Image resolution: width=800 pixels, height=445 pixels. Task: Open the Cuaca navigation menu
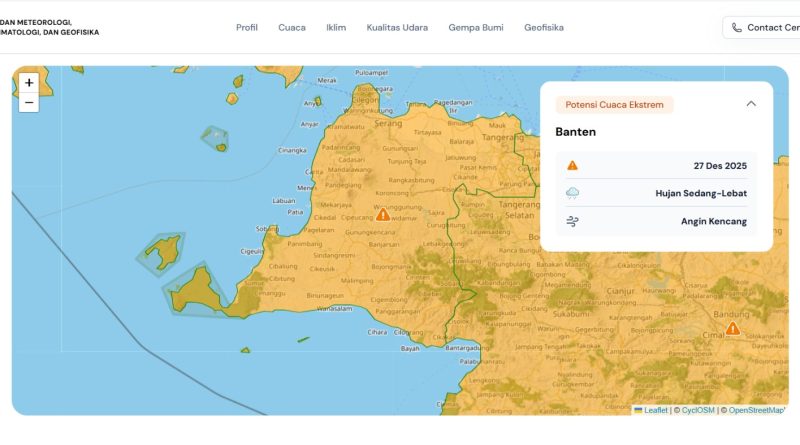tap(292, 28)
